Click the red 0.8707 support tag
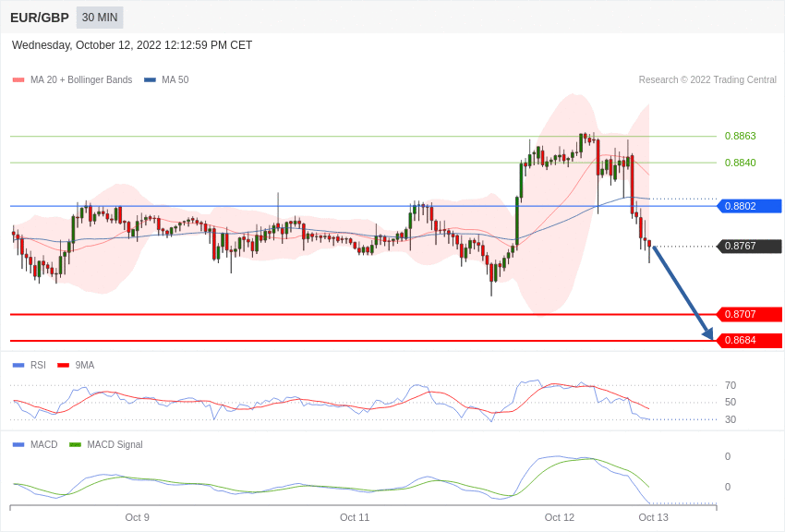Viewport: 785px width, 532px height. click(x=750, y=314)
